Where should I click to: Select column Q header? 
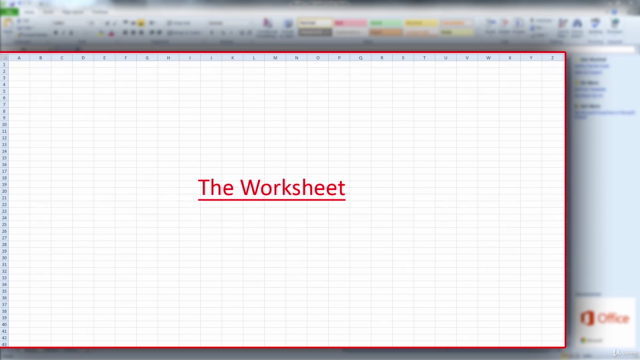tap(360, 58)
